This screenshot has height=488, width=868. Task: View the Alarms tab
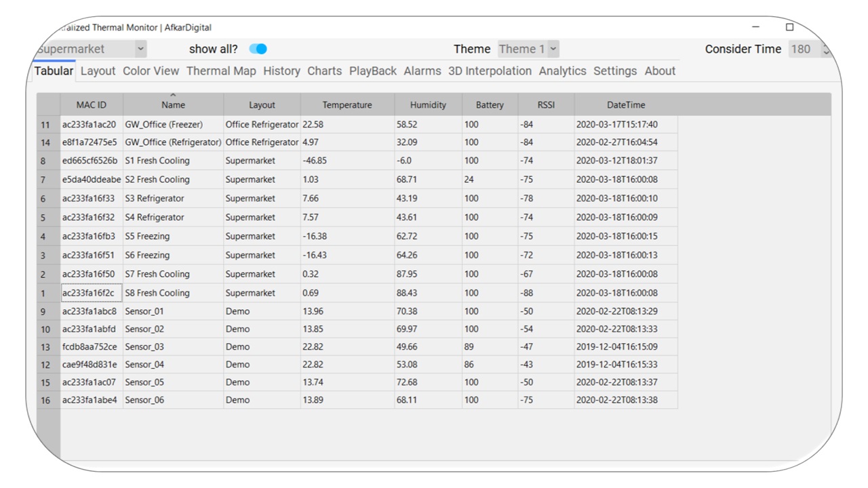pos(422,71)
